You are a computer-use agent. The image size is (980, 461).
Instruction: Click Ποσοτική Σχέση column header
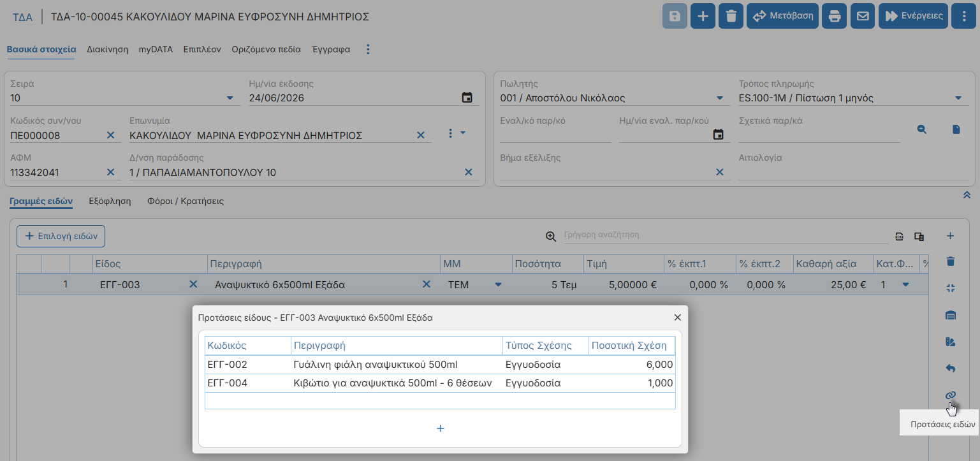coord(632,346)
